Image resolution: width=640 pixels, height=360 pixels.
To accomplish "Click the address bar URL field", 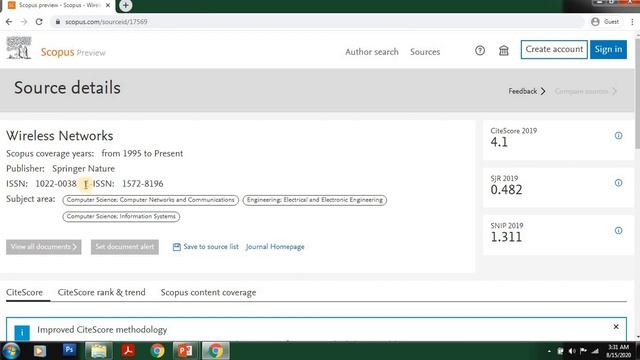I will tap(318, 22).
